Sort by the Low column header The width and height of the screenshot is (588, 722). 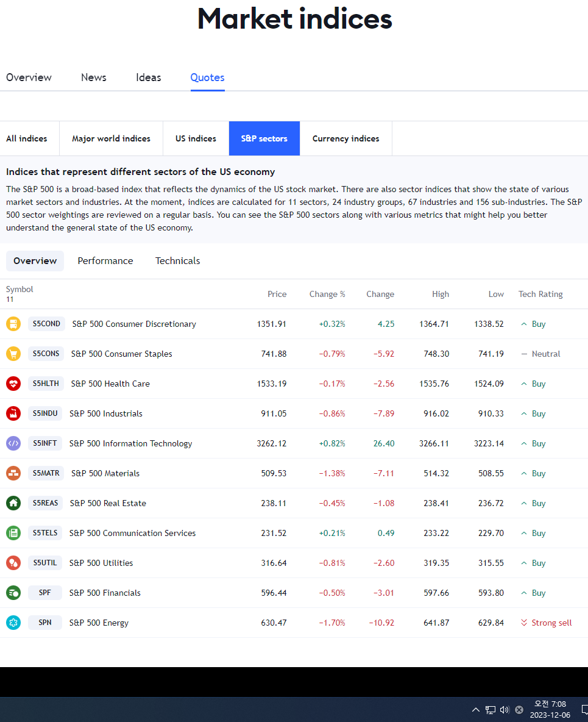tap(496, 295)
